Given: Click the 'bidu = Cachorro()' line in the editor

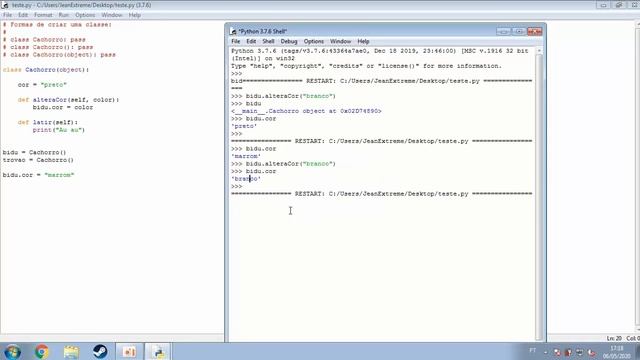Looking at the screenshot, I should [34, 152].
